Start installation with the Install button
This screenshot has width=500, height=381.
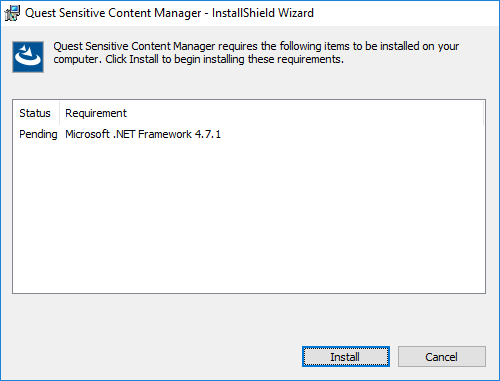point(346,357)
